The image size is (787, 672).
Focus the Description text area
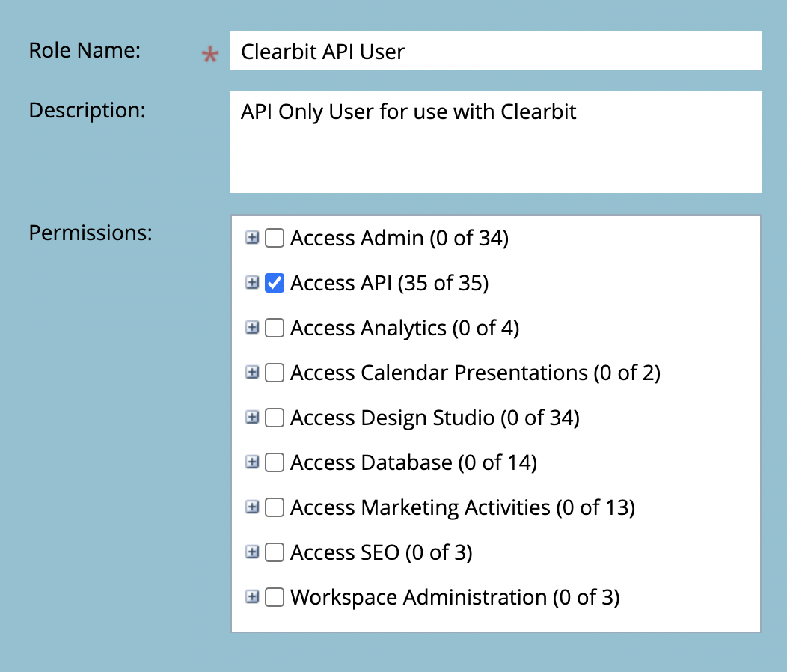496,142
